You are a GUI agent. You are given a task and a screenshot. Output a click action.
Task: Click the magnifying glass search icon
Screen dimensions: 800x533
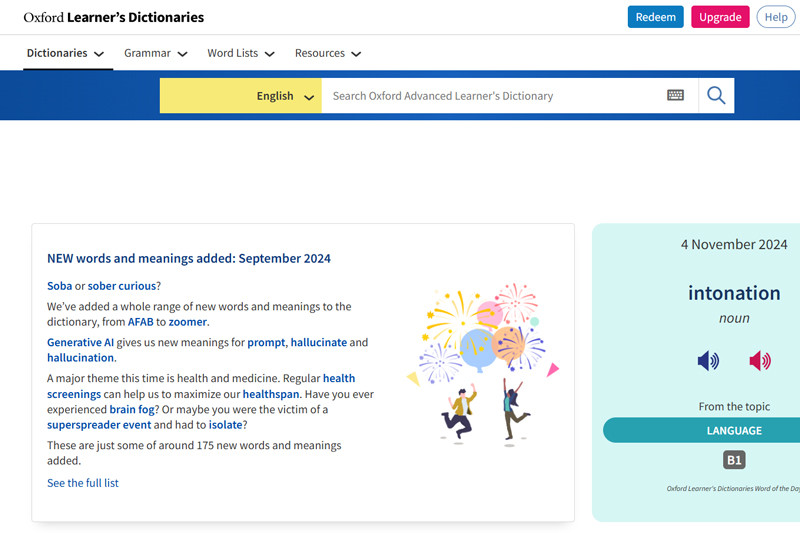[716, 95]
